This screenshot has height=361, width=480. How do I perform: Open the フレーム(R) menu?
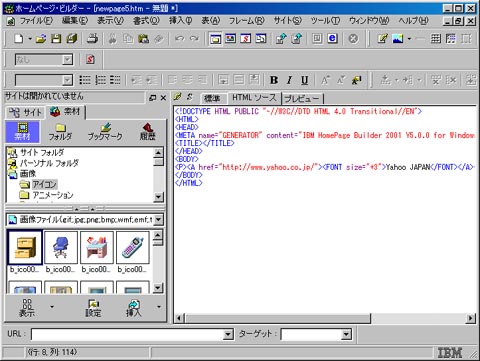coord(246,21)
